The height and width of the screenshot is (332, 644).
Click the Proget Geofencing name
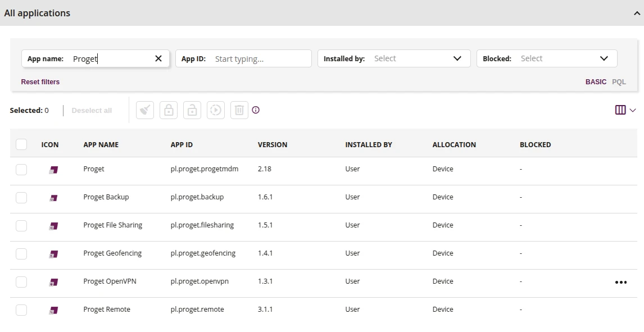[x=112, y=253]
